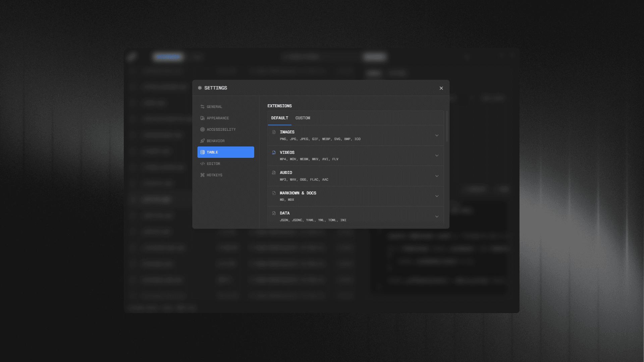Click the MD, MDX extensions list
The image size is (644, 362).
(x=287, y=200)
